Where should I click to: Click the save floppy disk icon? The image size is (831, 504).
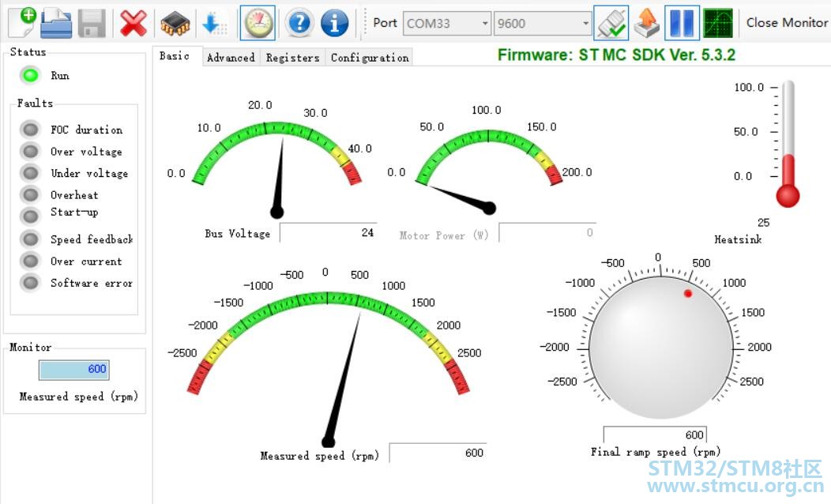[92, 23]
